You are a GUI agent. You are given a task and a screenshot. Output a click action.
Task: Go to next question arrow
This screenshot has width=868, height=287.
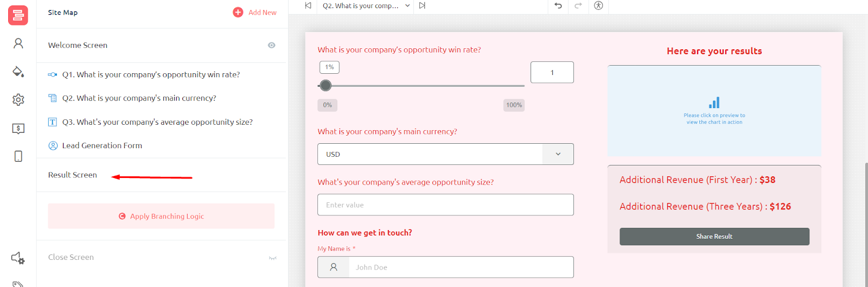422,5
